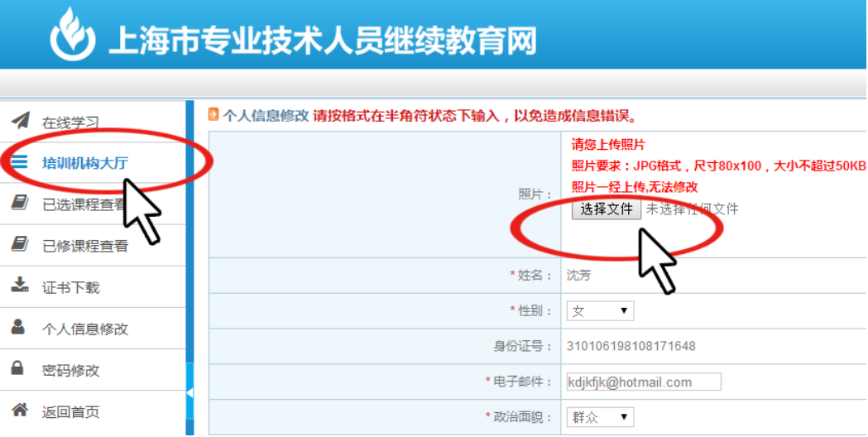Click the name value 沈芳
This screenshot has height=437, width=868.
click(x=578, y=276)
